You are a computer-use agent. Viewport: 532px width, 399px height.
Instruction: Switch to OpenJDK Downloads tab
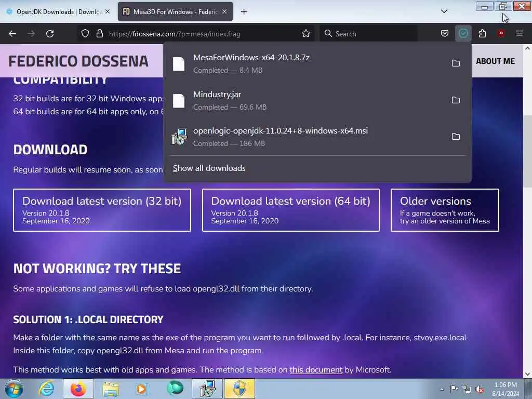coord(58,12)
